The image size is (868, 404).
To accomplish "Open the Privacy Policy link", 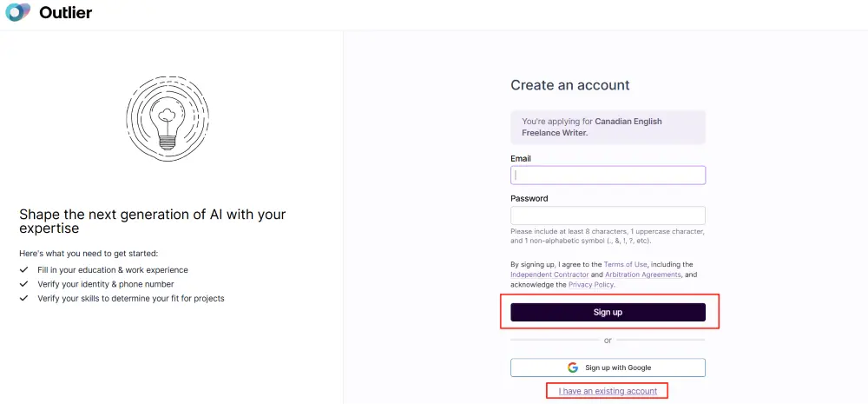I will 591,284.
